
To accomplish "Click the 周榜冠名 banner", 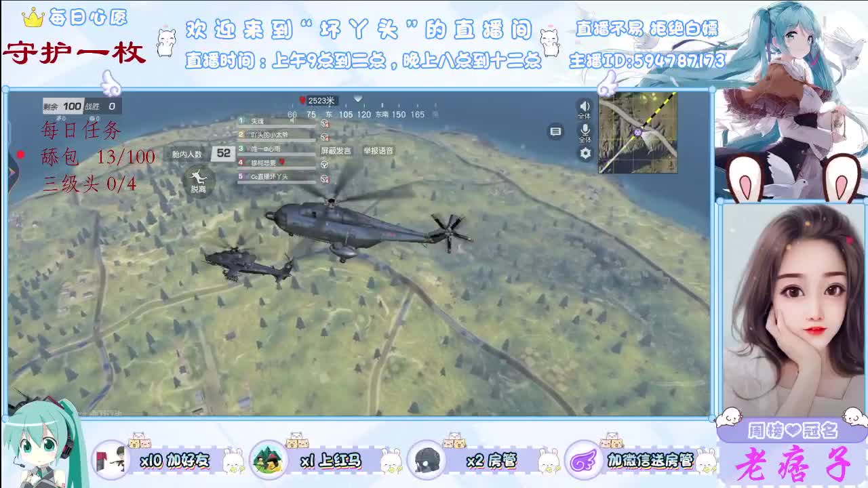I will click(791, 430).
